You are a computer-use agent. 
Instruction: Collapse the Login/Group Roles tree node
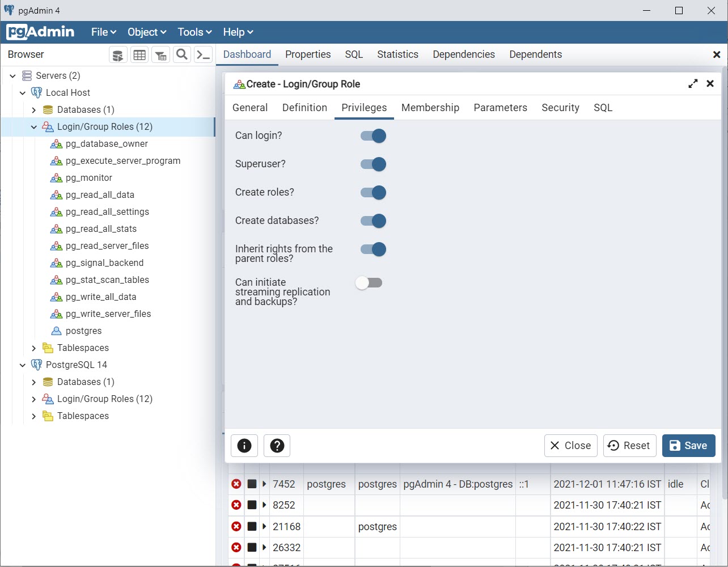click(x=34, y=127)
